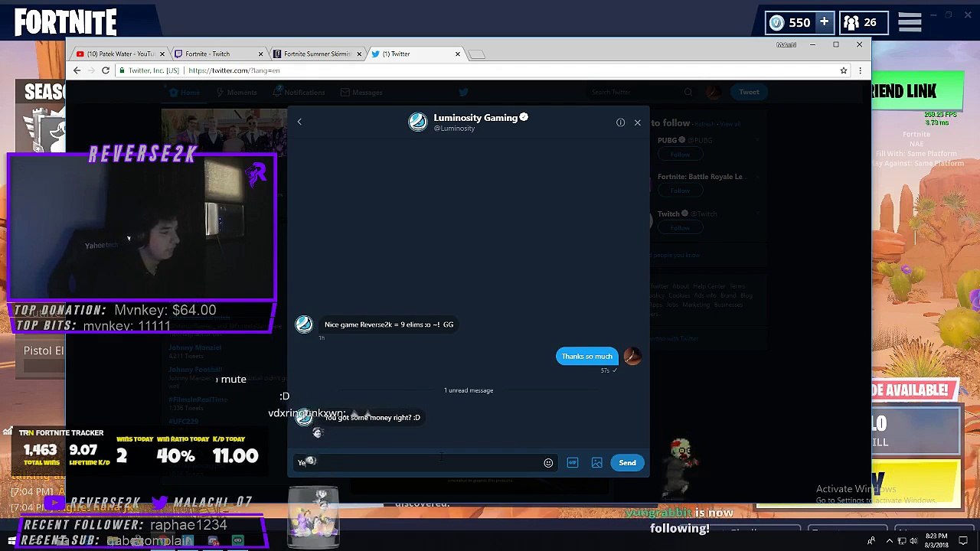Open the Fortnite hamburger main menu
Viewport: 980px width, 551px height.
click(x=910, y=23)
